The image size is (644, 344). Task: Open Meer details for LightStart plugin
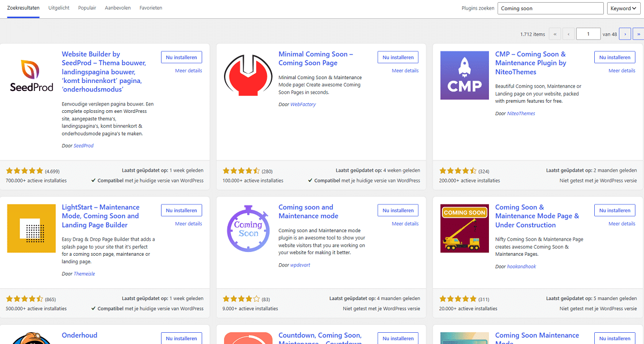point(188,224)
